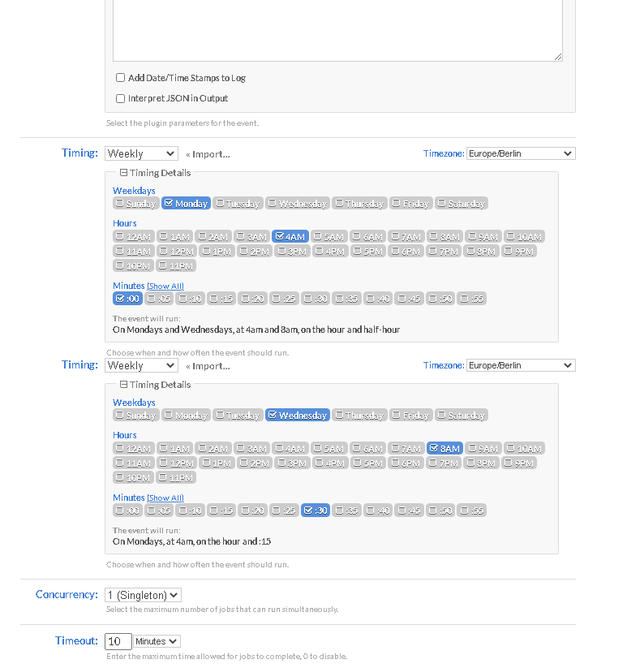The width and height of the screenshot is (644, 668).
Task: Select Sunday in the first schedule
Action: coord(135,203)
